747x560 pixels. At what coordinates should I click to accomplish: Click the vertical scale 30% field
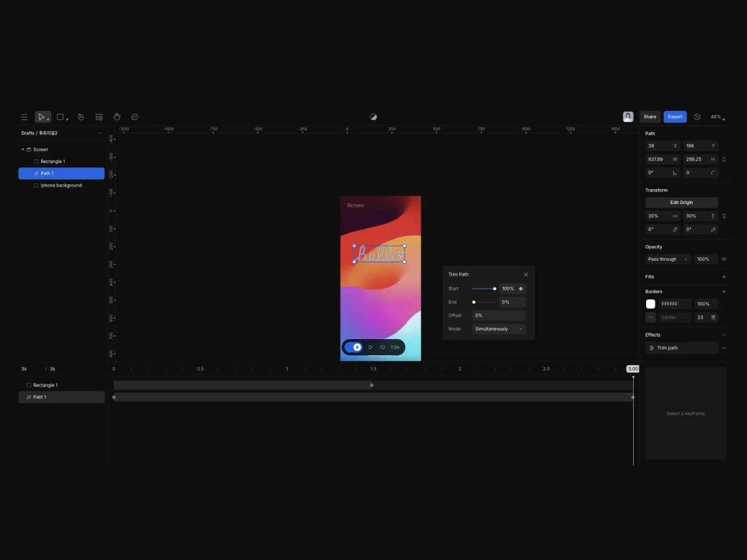pos(700,216)
